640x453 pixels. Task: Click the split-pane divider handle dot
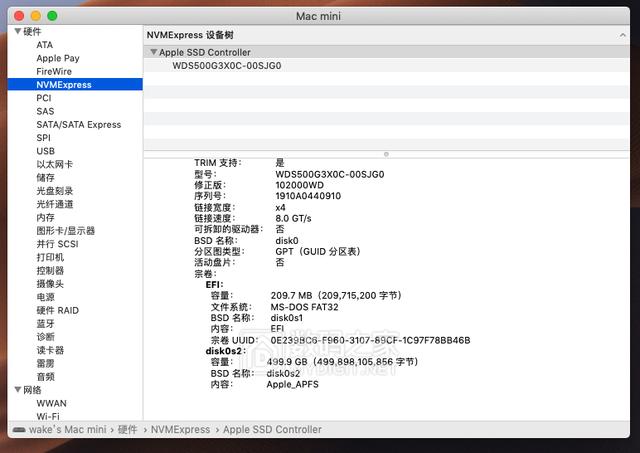[x=386, y=154]
